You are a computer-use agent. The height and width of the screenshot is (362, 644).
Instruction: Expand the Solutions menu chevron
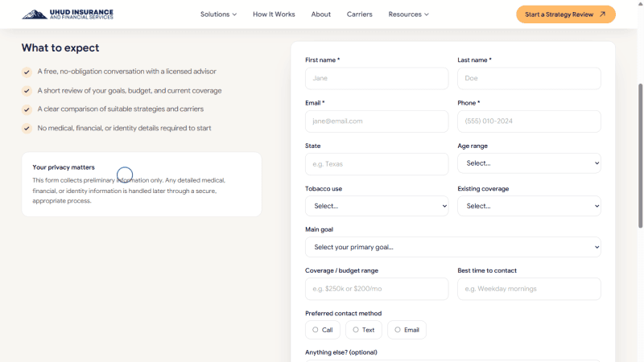tap(234, 14)
